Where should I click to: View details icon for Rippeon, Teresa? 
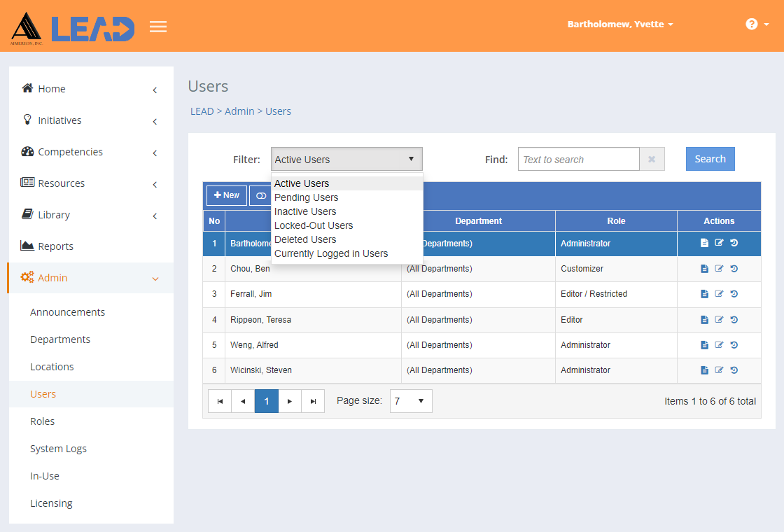point(704,319)
